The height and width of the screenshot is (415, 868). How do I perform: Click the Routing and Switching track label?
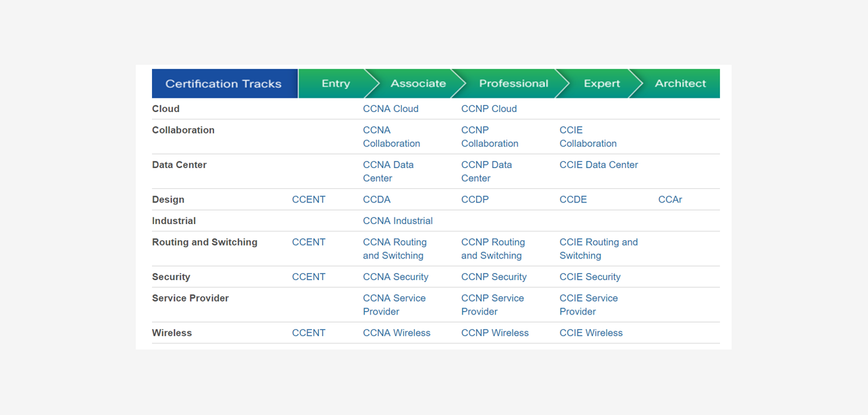(205, 242)
